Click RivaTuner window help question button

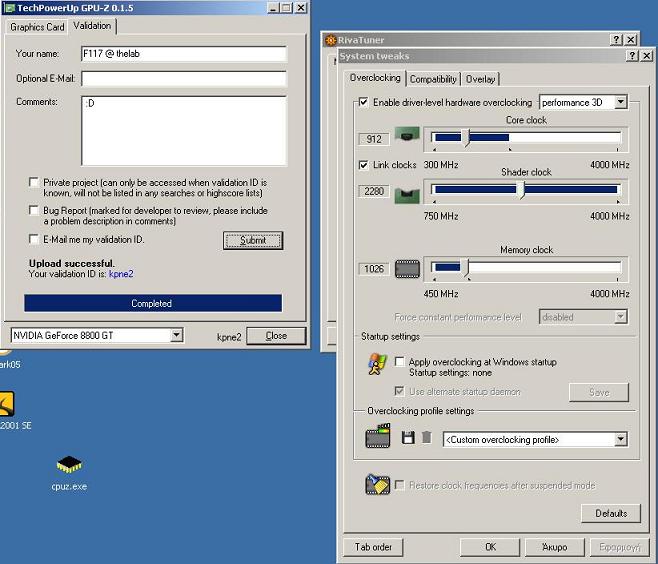point(616,40)
